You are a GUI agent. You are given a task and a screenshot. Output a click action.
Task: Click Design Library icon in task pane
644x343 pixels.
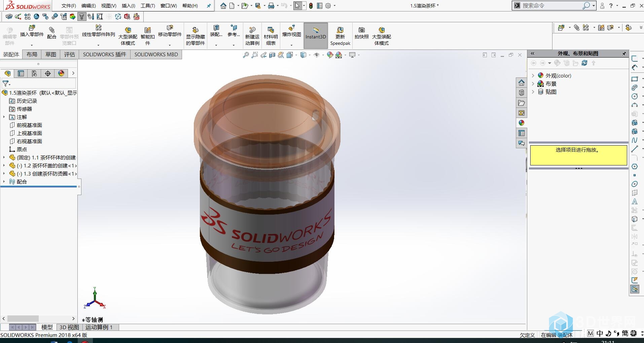[522, 93]
